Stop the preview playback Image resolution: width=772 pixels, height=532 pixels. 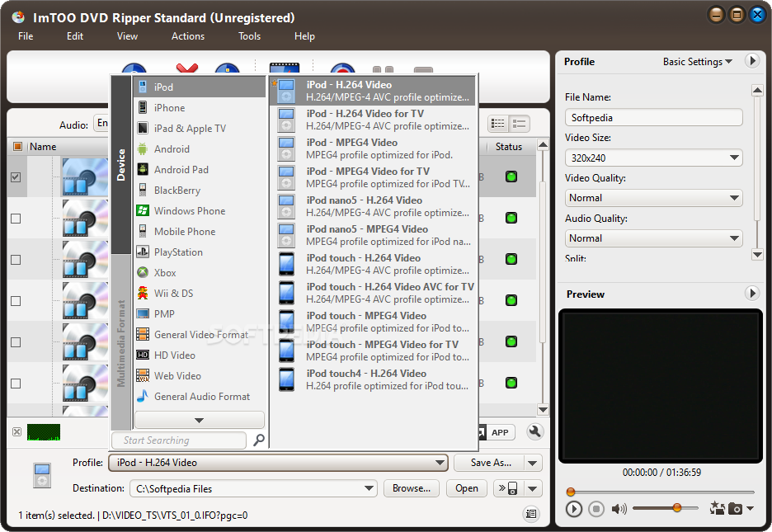(x=596, y=509)
